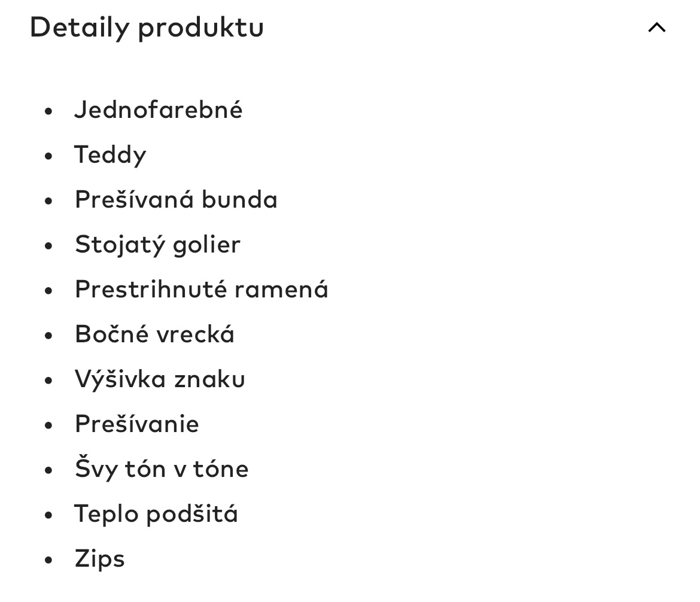Collapse the Detaily produktu chevron arrow
Screen dimensions: 700x602
656,28
